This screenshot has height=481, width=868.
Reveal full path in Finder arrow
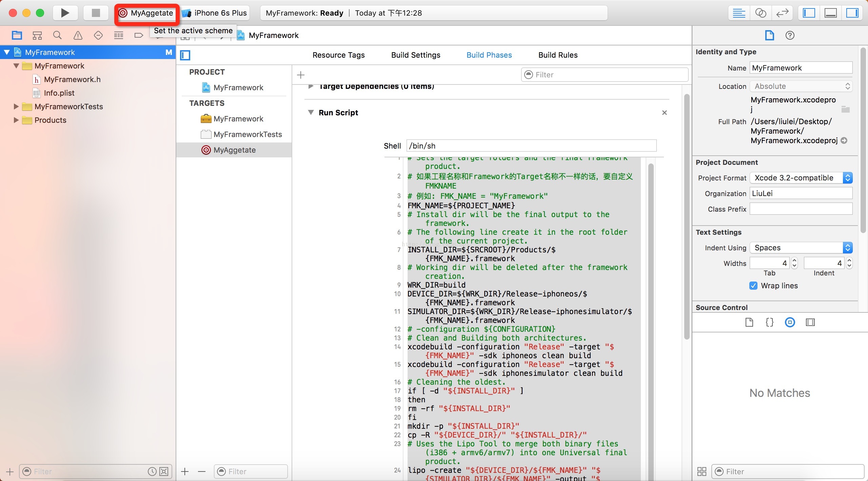(x=844, y=140)
